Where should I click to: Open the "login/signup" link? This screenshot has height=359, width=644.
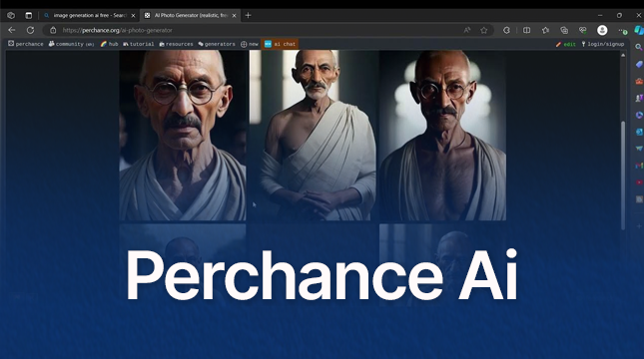click(x=602, y=44)
